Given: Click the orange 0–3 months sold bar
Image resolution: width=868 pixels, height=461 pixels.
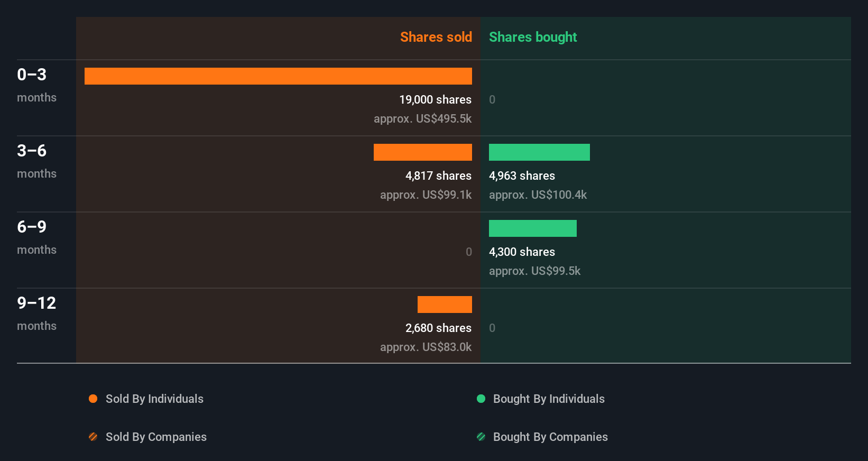Looking at the screenshot, I should tap(278, 76).
